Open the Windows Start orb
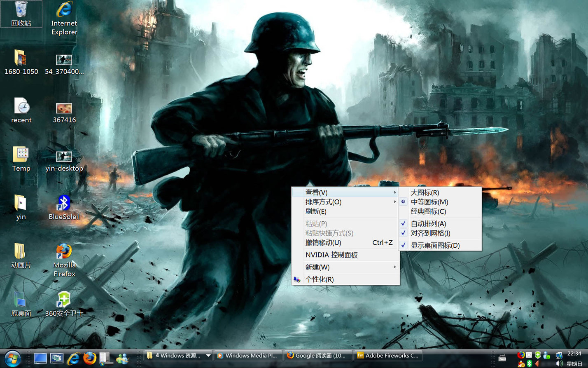Screen dimensions: 588x368 coord(12,359)
